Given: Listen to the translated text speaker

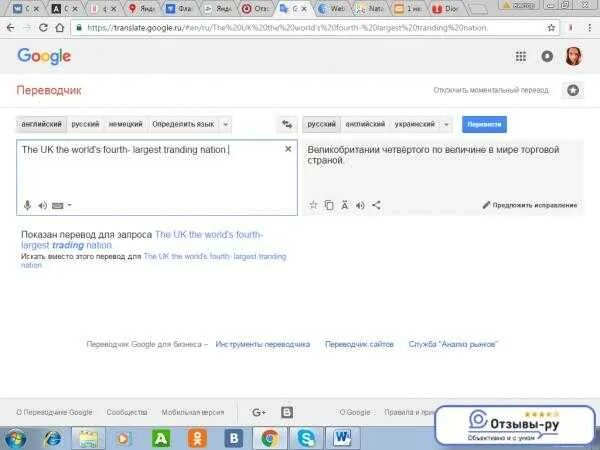Looking at the screenshot, I should coord(360,205).
